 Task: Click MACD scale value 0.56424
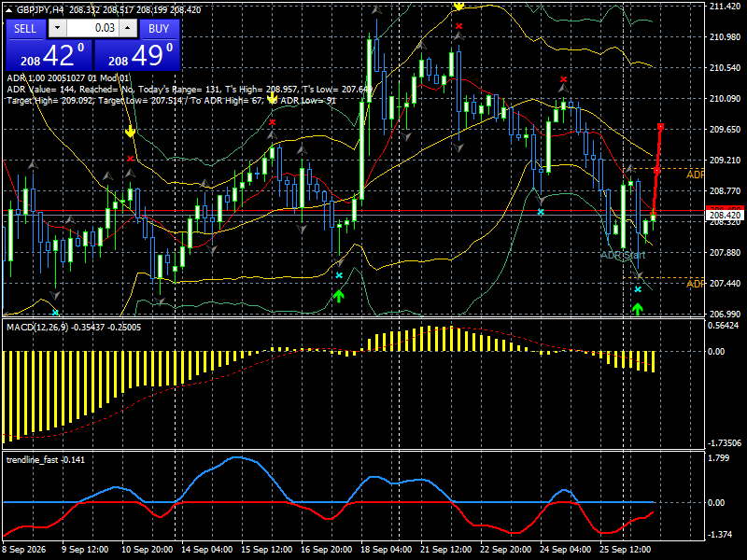tap(723, 326)
